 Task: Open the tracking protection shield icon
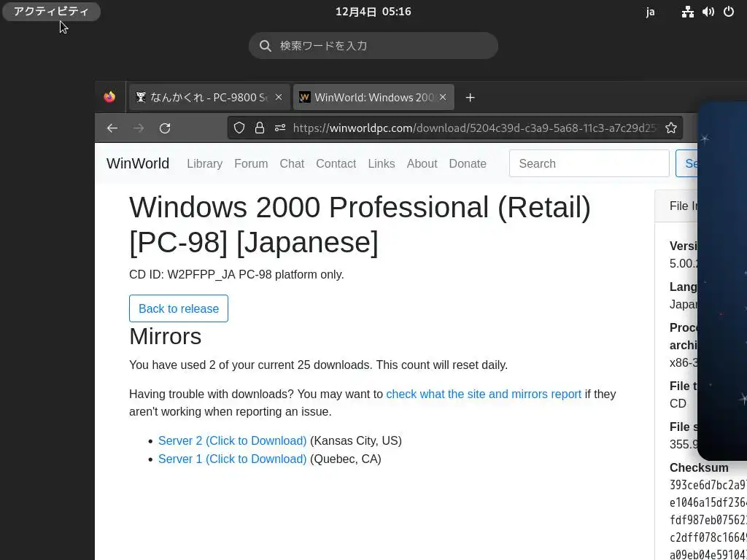(x=239, y=128)
